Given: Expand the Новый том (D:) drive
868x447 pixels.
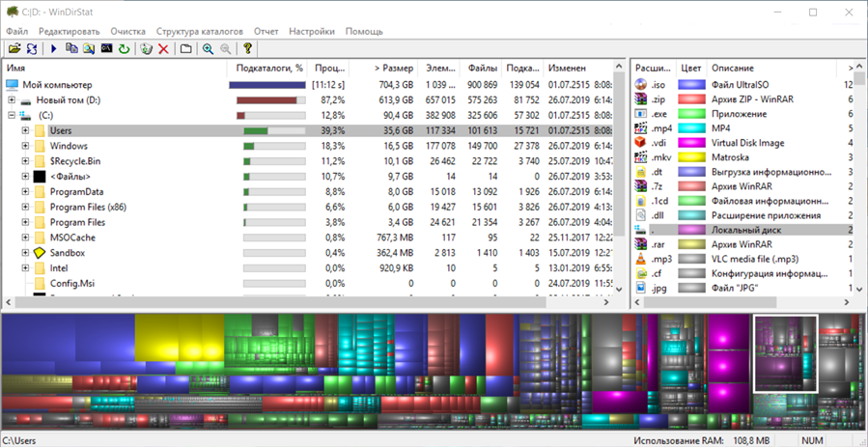Looking at the screenshot, I should tap(12, 99).
